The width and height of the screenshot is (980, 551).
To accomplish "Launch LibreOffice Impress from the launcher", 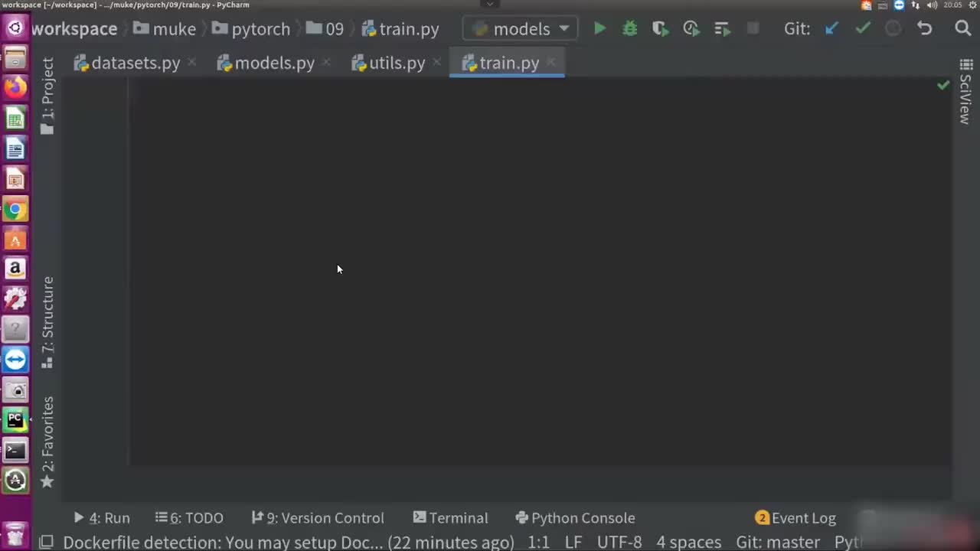I will [x=15, y=179].
